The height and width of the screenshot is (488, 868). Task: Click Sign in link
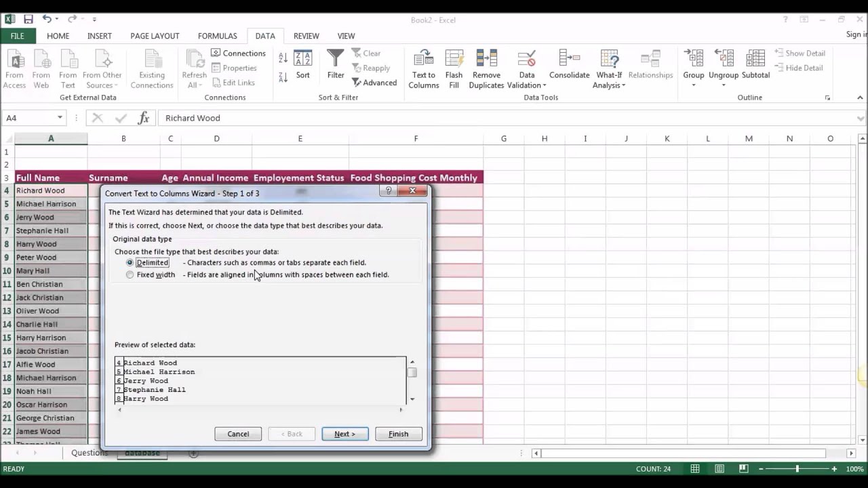point(856,35)
